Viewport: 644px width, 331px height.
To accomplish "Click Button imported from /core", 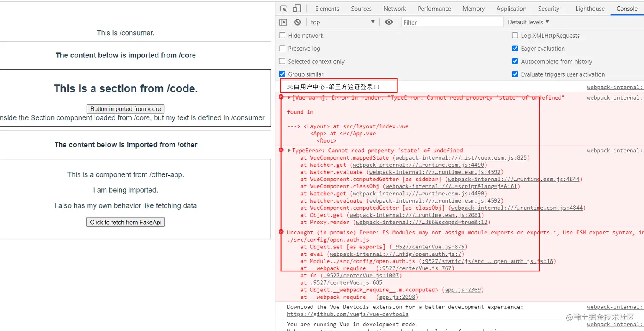I will tap(126, 109).
